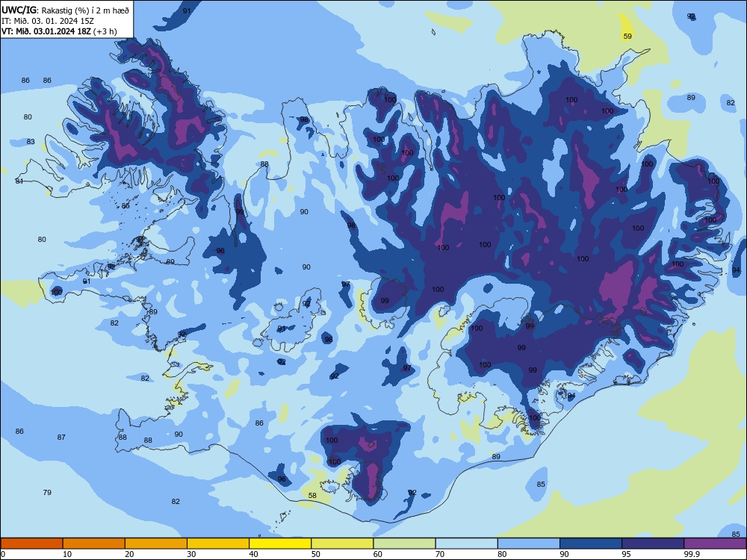Click the '60' legend scale label
The width and height of the screenshot is (747, 560).
[378, 554]
